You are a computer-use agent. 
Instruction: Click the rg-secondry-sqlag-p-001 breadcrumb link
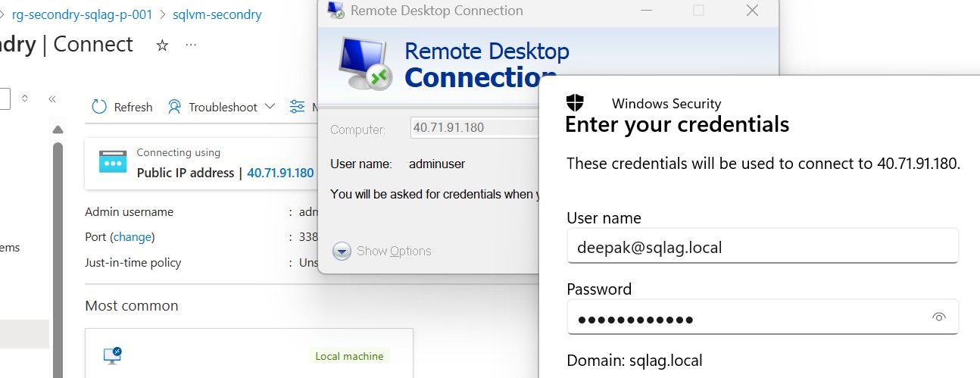(x=82, y=14)
